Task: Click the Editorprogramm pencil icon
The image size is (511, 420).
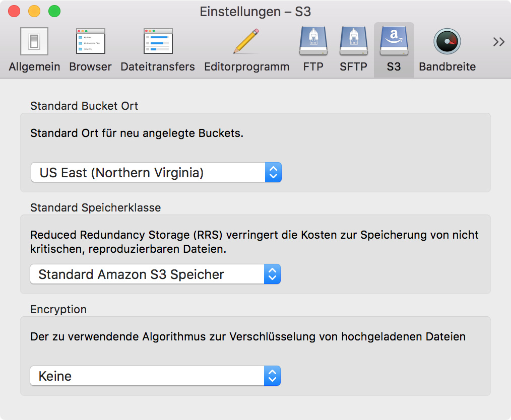Action: (246, 41)
